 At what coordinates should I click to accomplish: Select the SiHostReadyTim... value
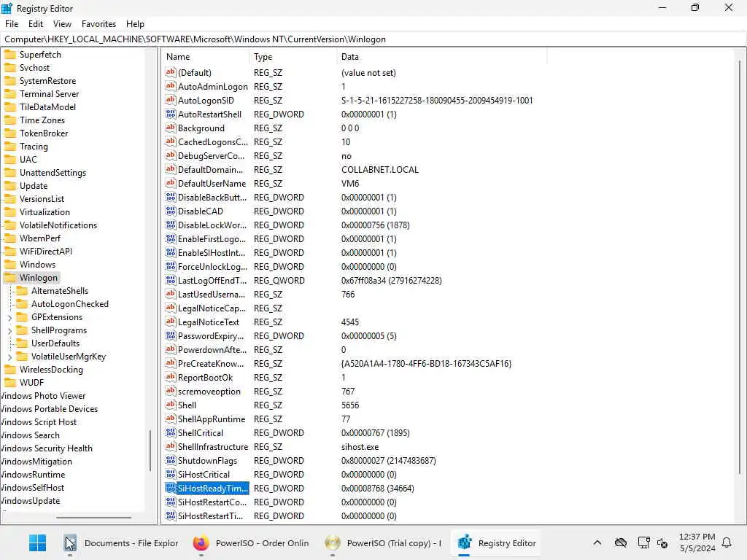[213, 488]
